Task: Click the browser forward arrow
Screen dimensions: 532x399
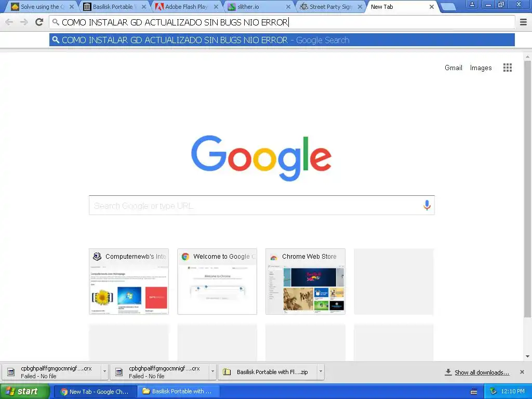Action: click(x=24, y=22)
